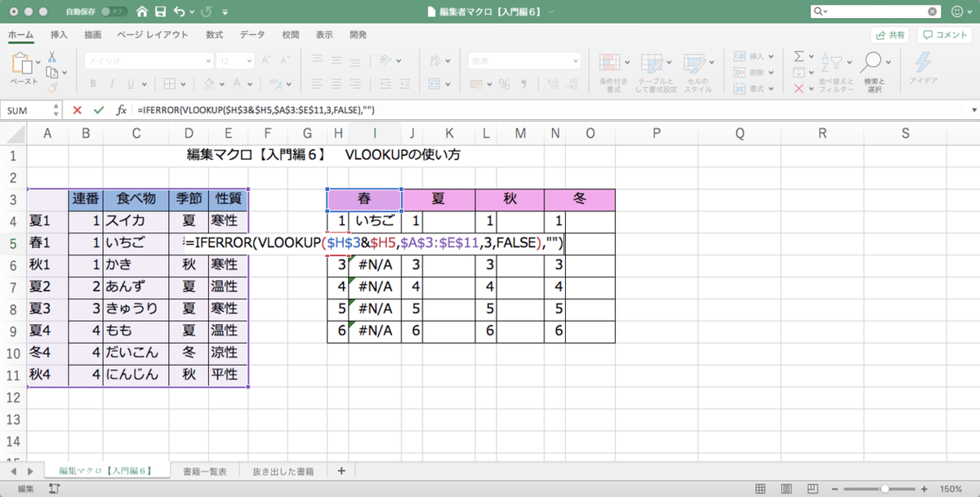Confirm formula entry with the green check
980x497 pixels.
(x=99, y=109)
